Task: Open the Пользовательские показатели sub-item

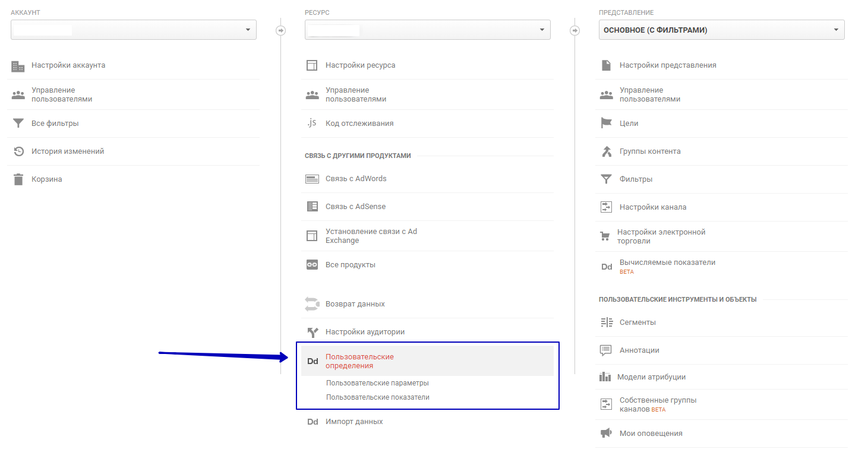Action: point(377,397)
